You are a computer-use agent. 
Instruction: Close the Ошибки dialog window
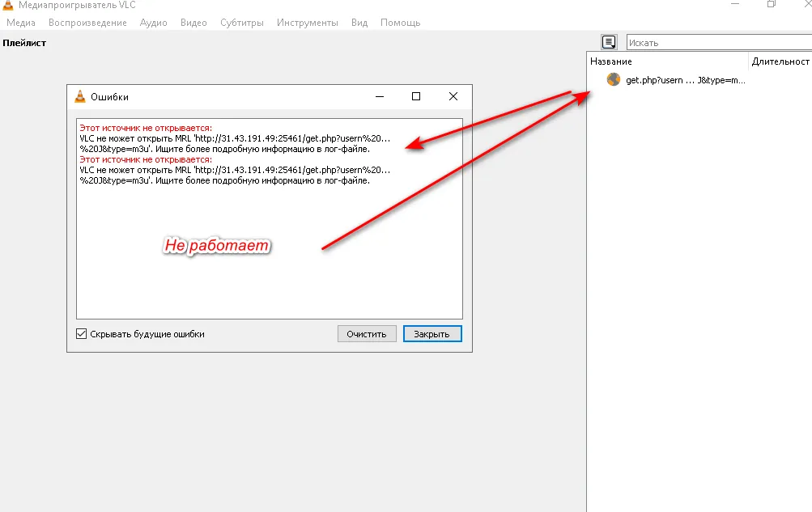pyautogui.click(x=453, y=97)
